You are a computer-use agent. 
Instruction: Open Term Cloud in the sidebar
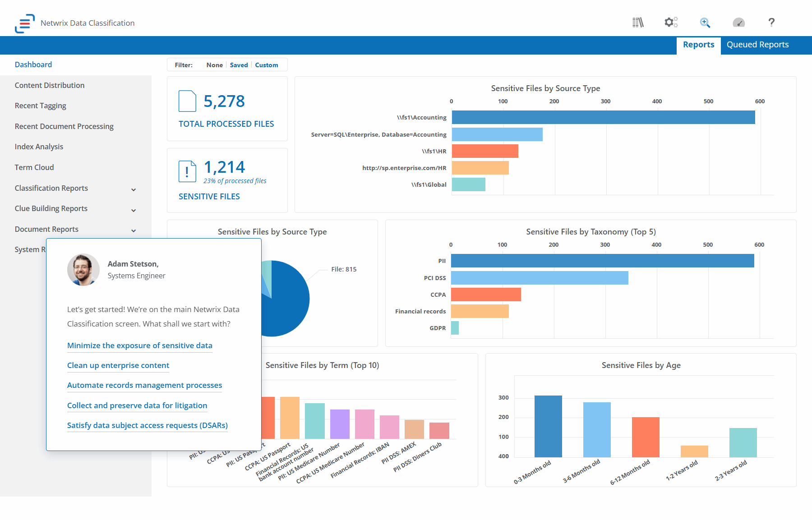(x=34, y=167)
